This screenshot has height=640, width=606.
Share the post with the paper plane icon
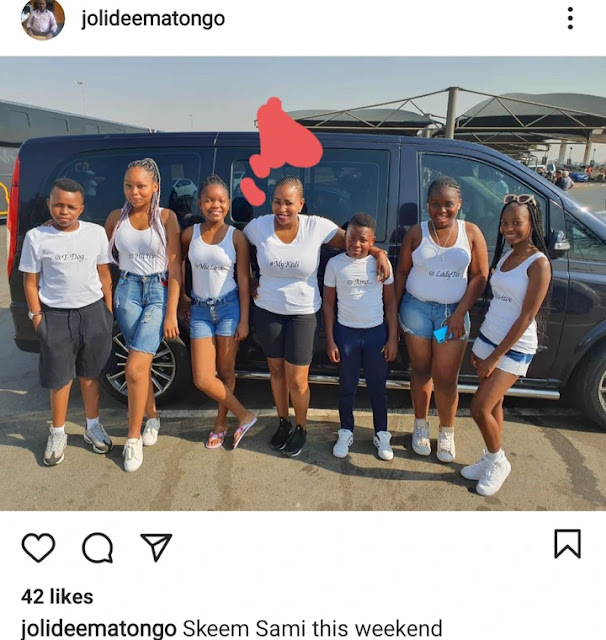(x=156, y=547)
